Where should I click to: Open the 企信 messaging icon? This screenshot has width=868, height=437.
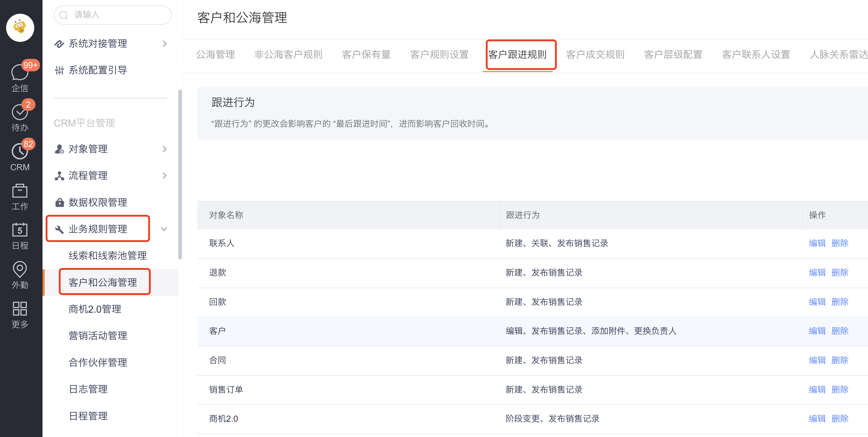pyautogui.click(x=20, y=72)
